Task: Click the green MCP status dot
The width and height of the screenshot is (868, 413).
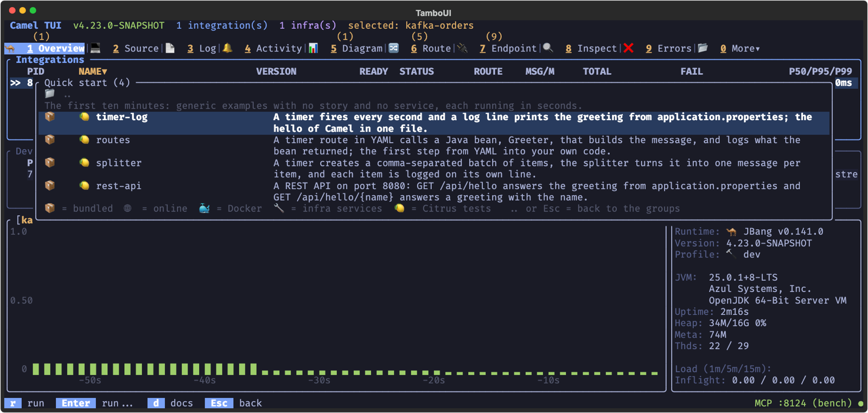Action: click(x=860, y=403)
